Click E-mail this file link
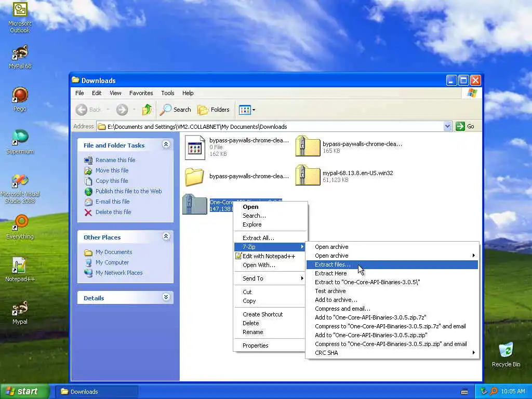The image size is (532, 399). (x=112, y=202)
